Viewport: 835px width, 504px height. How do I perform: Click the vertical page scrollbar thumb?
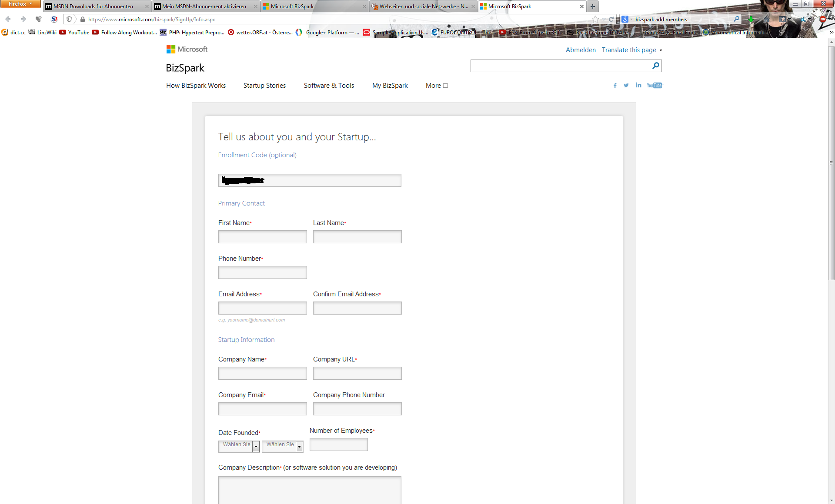[831, 163]
